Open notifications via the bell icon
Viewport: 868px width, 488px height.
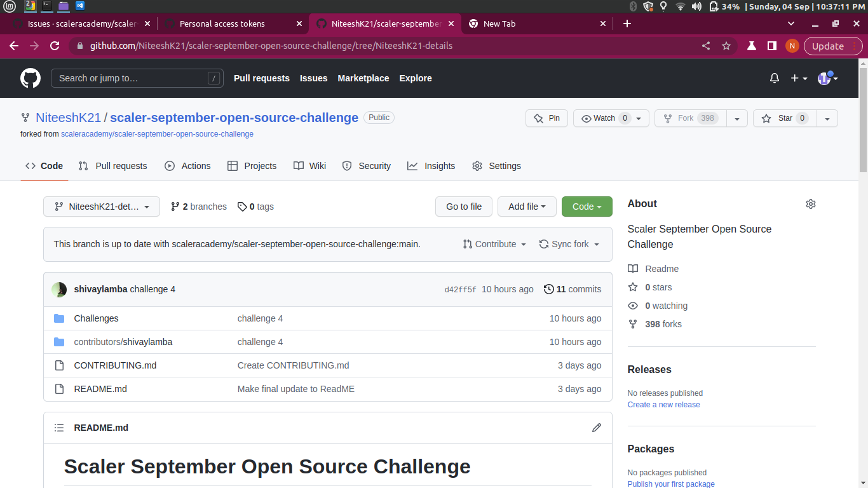click(x=774, y=78)
